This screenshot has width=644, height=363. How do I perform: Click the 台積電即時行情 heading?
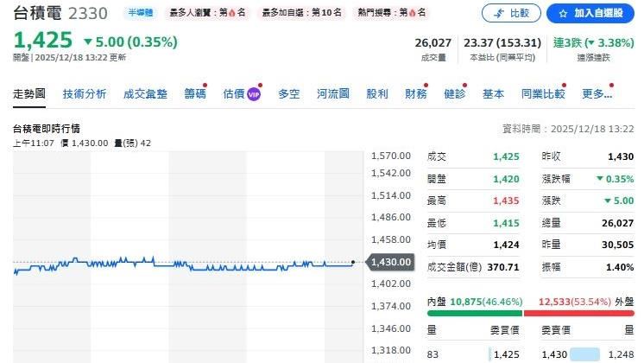click(47, 129)
